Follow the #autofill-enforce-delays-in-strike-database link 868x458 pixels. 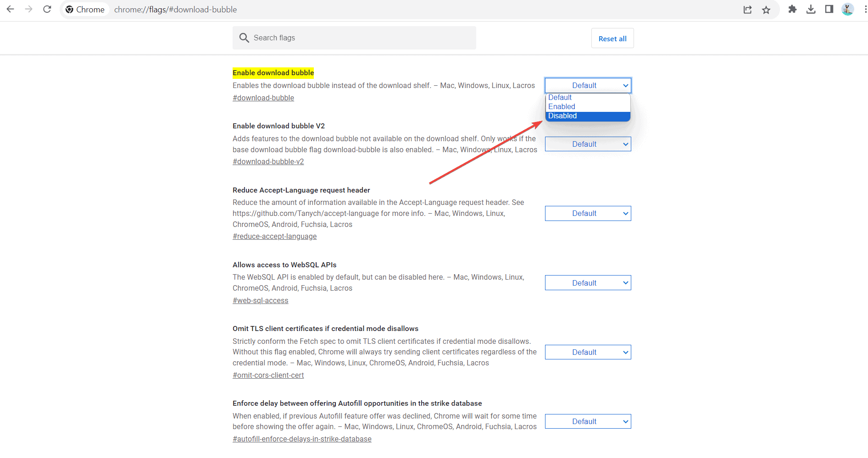302,439
